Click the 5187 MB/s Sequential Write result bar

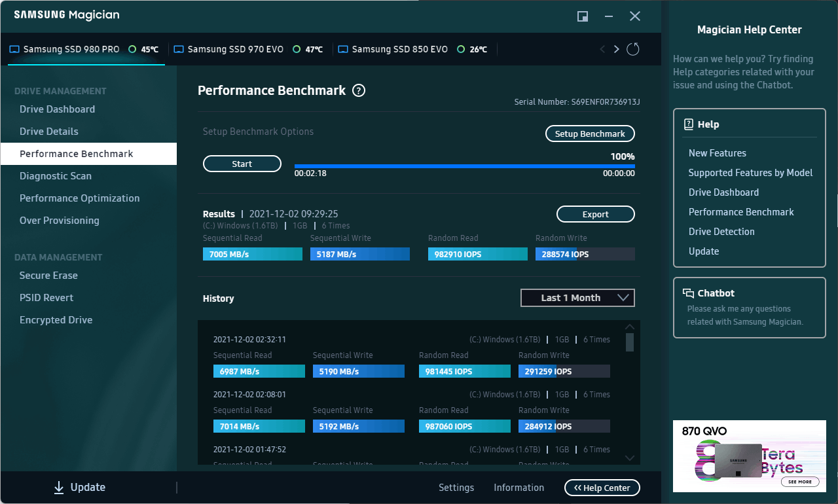point(360,254)
